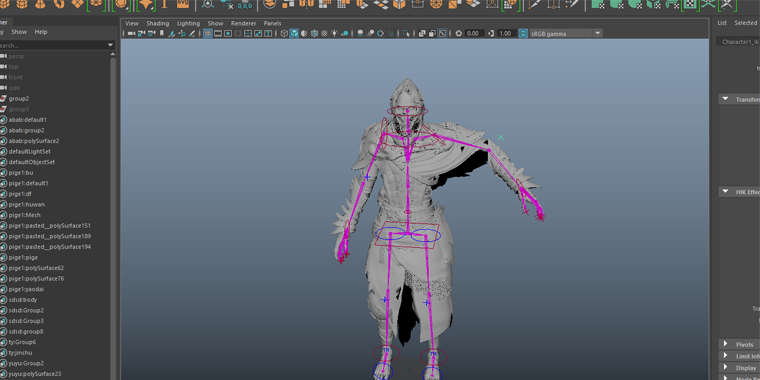Viewport: 760px width, 380px height.
Task: Click the isolate select icon in viewport toolbar
Action: click(407, 33)
